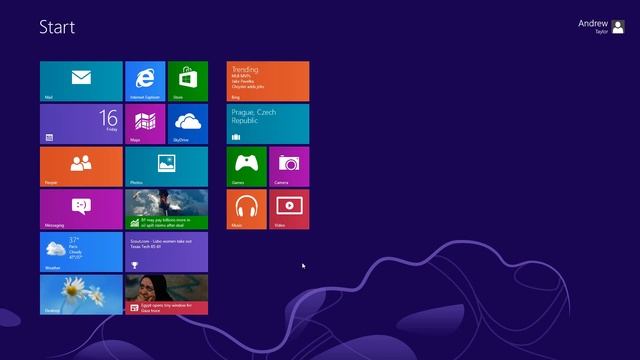Open the Video tile
Image resolution: width=640 pixels, height=360 pixels.
(289, 209)
